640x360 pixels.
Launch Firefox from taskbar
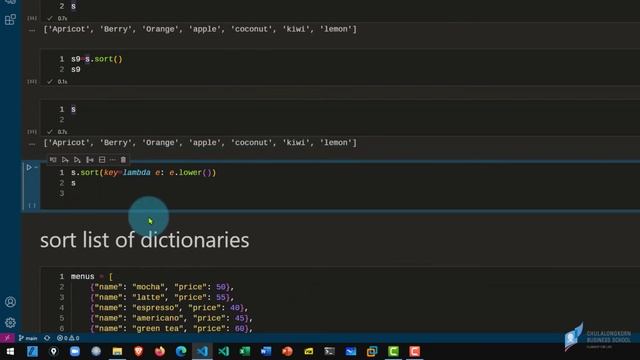coord(160,351)
